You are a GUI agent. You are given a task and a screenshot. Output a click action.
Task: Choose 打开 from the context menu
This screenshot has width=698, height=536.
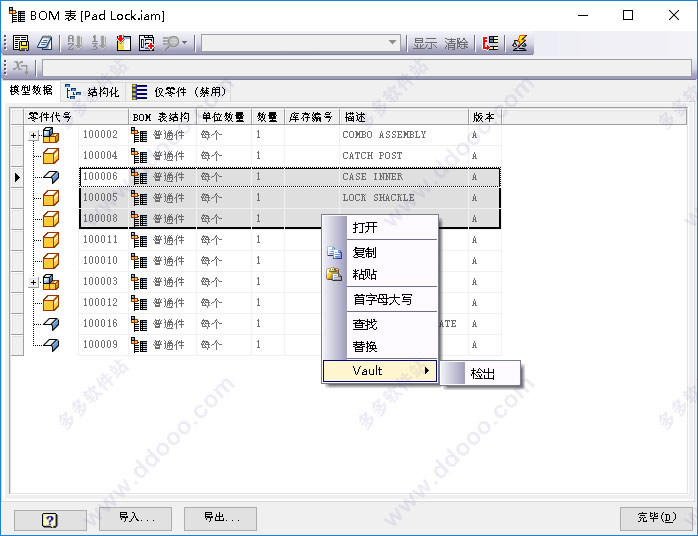pos(380,227)
